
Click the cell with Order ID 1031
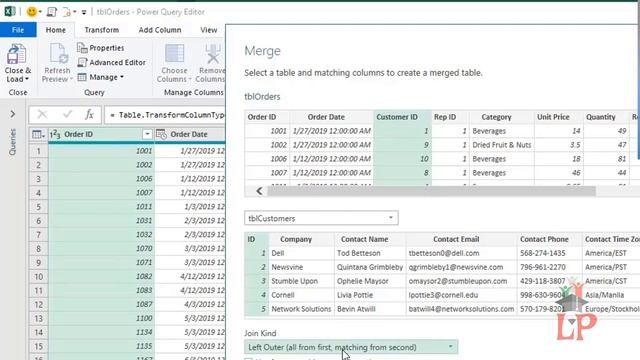coord(101,220)
